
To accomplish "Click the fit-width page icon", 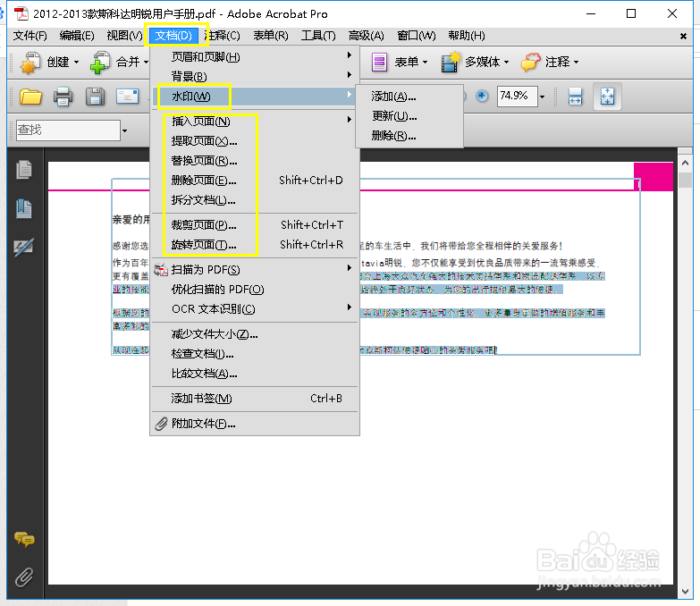I will pos(575,97).
